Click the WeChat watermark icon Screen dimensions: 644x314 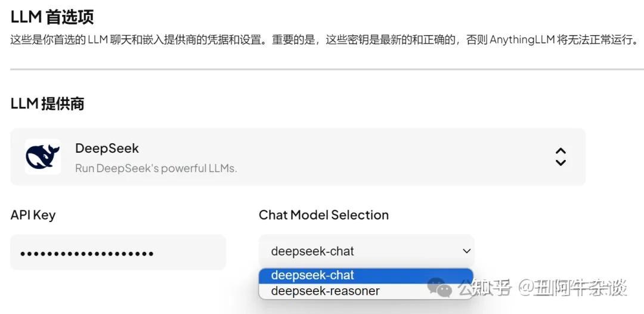pos(440,288)
